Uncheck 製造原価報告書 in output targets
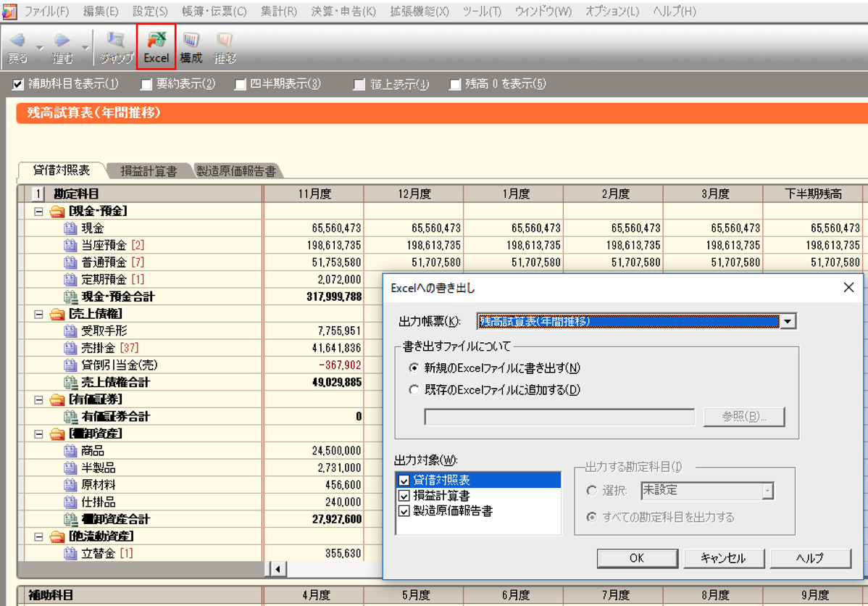This screenshot has height=606, width=868. click(404, 511)
